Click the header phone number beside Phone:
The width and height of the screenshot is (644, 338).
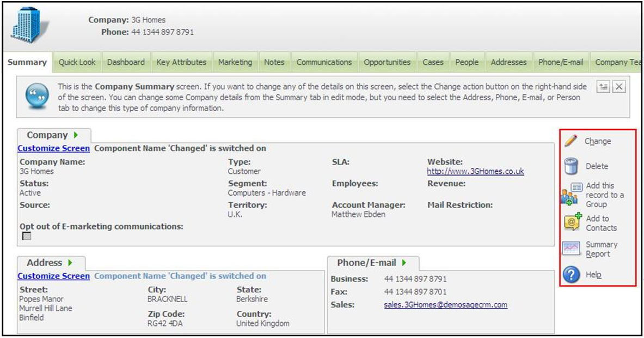point(163,32)
